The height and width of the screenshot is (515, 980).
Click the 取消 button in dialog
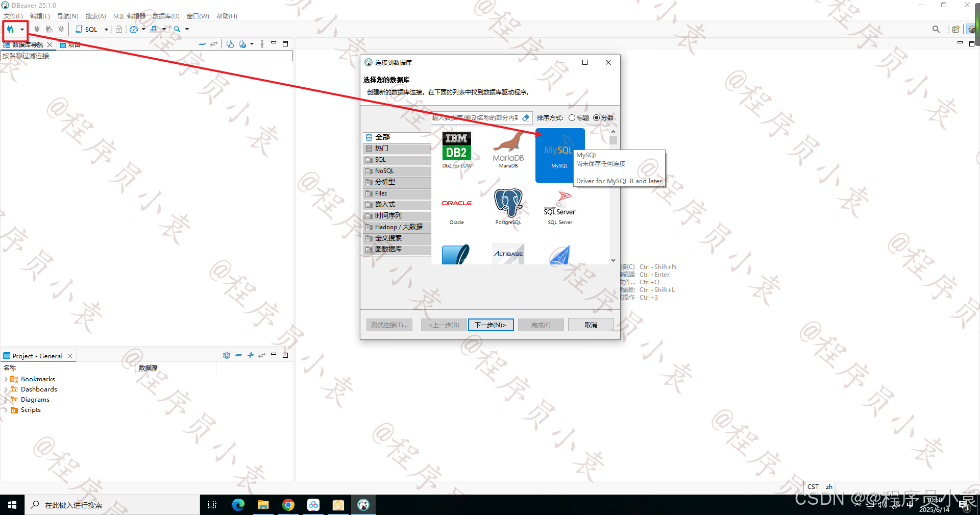tap(591, 325)
